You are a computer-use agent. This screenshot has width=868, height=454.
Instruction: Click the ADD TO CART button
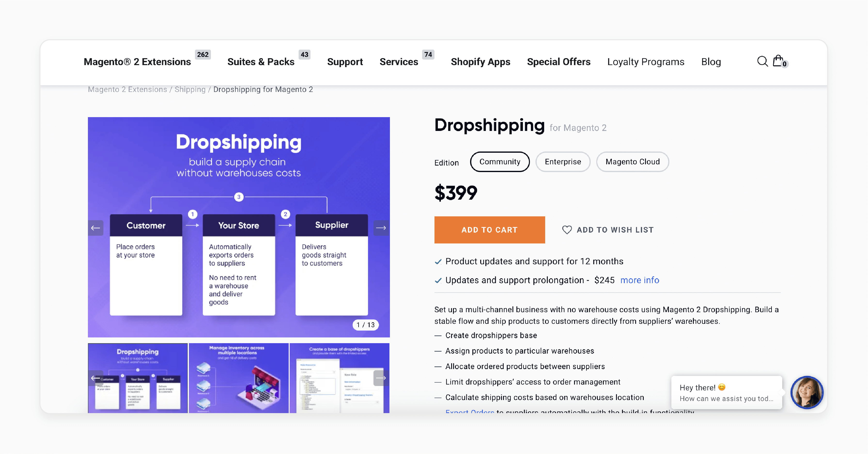(489, 230)
